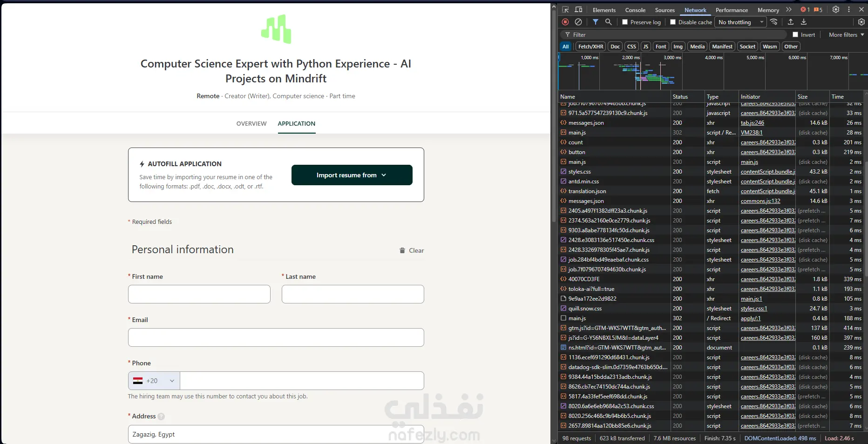Screen dimensions: 868x444
Task: Open the tab.js:246 initiator link
Action: click(x=753, y=123)
